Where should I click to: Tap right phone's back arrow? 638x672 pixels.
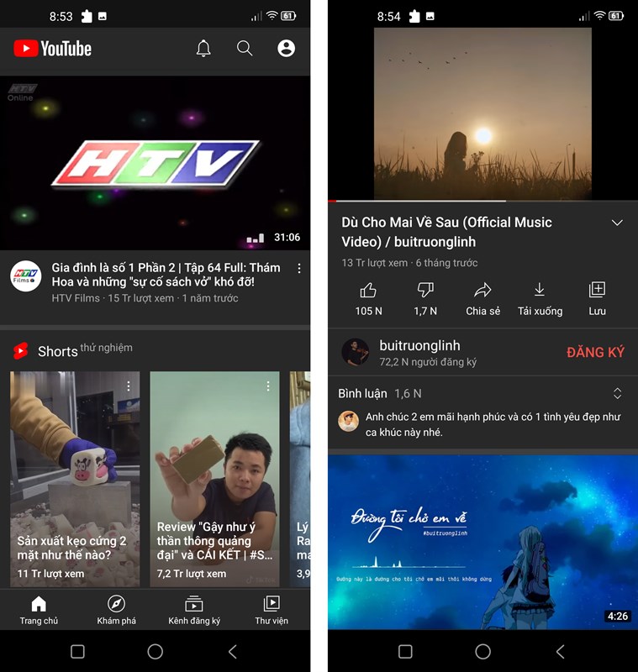click(x=561, y=652)
